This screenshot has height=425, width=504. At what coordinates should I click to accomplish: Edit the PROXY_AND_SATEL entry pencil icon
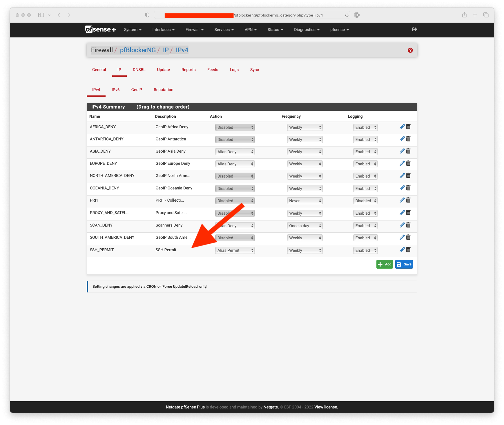(402, 213)
